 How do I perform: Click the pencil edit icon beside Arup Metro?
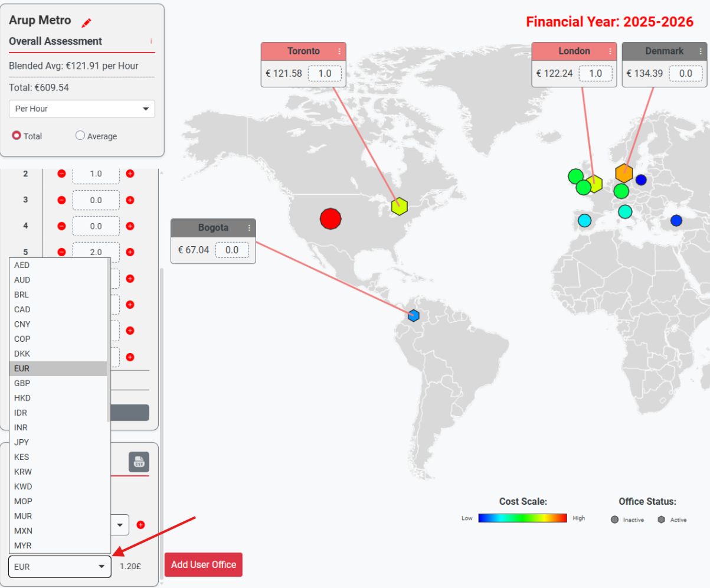click(x=87, y=22)
